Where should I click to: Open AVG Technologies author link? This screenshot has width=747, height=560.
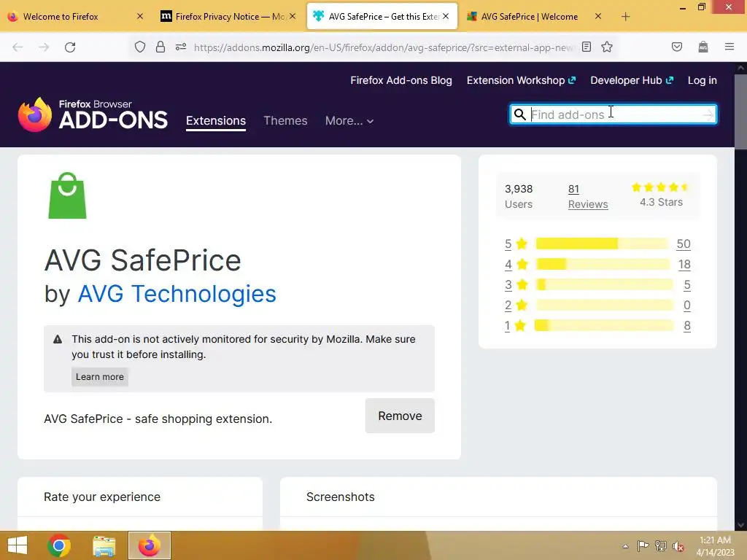(x=177, y=294)
